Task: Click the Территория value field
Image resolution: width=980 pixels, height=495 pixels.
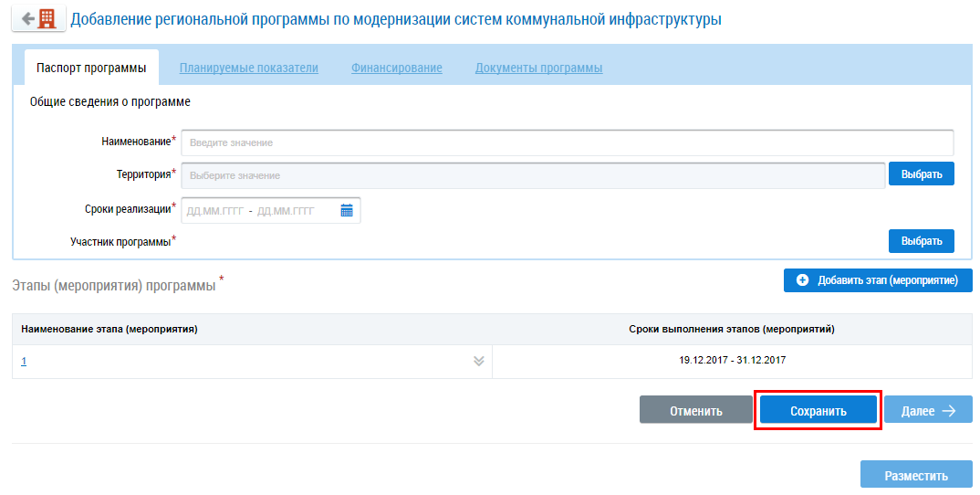Action: [x=533, y=174]
